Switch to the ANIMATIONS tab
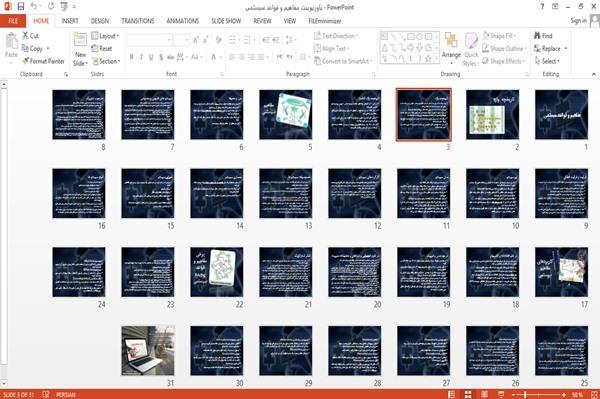This screenshot has width=600, height=399. tap(183, 21)
